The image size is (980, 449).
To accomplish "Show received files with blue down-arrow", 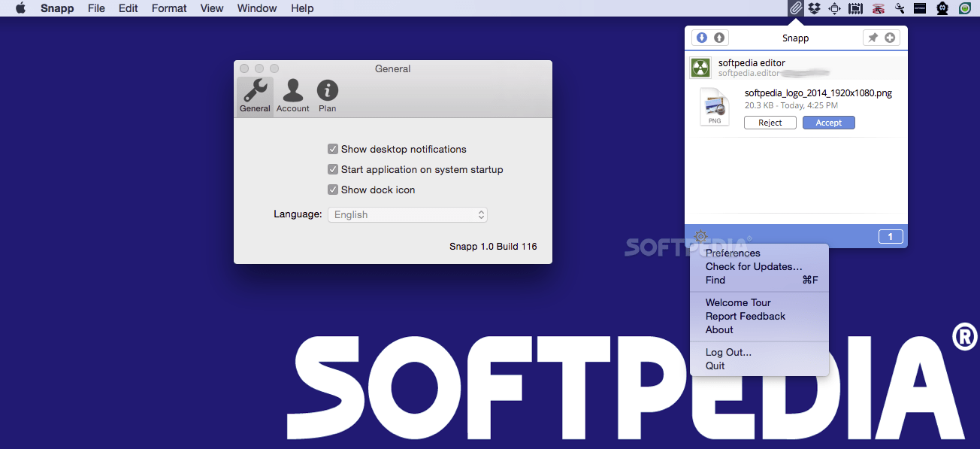I will click(x=702, y=38).
